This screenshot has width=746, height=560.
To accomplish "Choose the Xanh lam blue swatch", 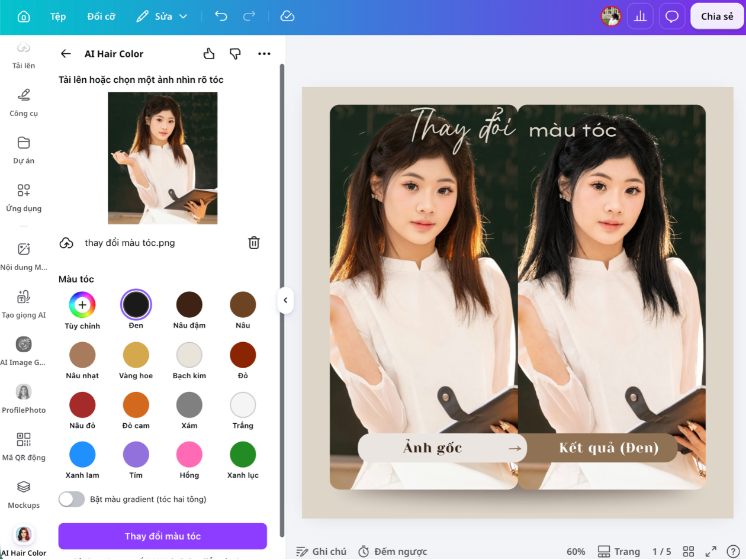I will pos(82,455).
